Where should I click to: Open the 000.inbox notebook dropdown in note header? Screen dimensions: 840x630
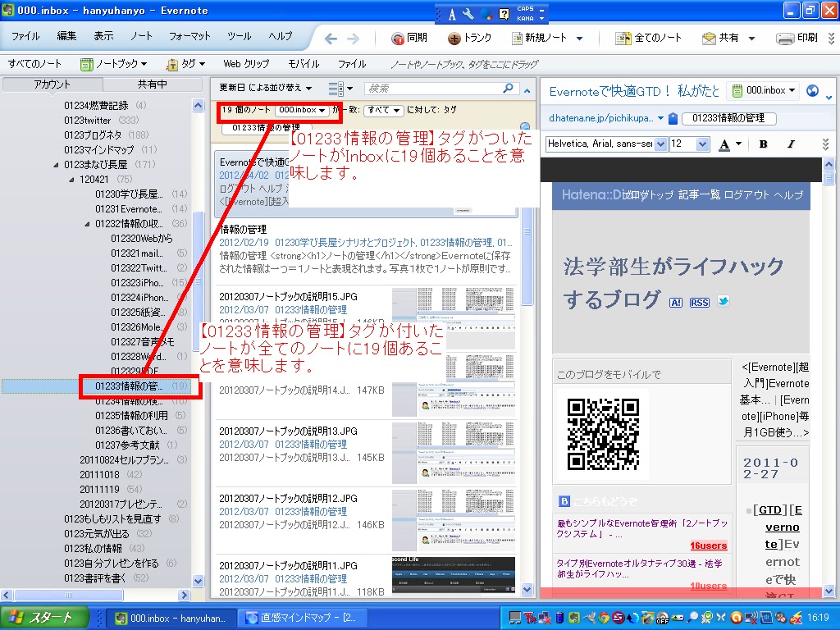tap(764, 90)
